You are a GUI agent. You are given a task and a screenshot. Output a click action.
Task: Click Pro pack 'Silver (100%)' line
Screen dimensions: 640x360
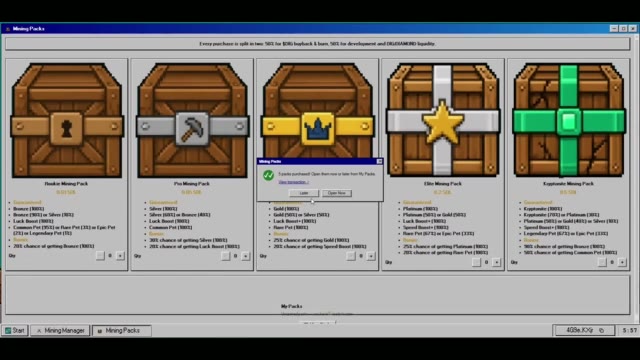tap(163, 209)
